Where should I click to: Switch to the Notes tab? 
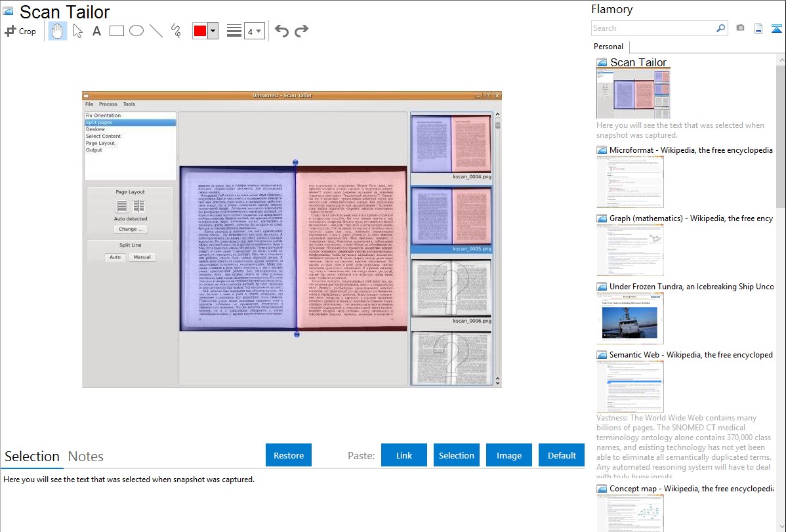pyautogui.click(x=86, y=457)
